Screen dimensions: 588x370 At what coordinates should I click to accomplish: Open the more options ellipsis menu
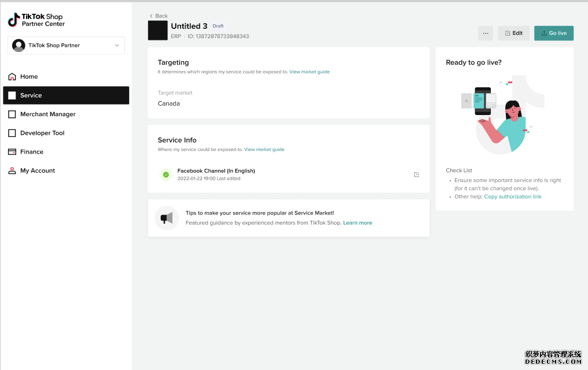[486, 34]
